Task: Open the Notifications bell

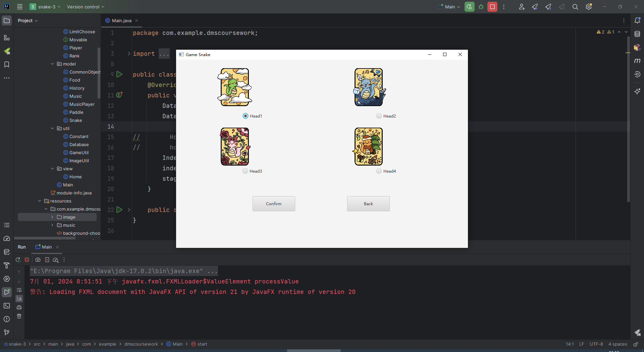Action: (637, 20)
